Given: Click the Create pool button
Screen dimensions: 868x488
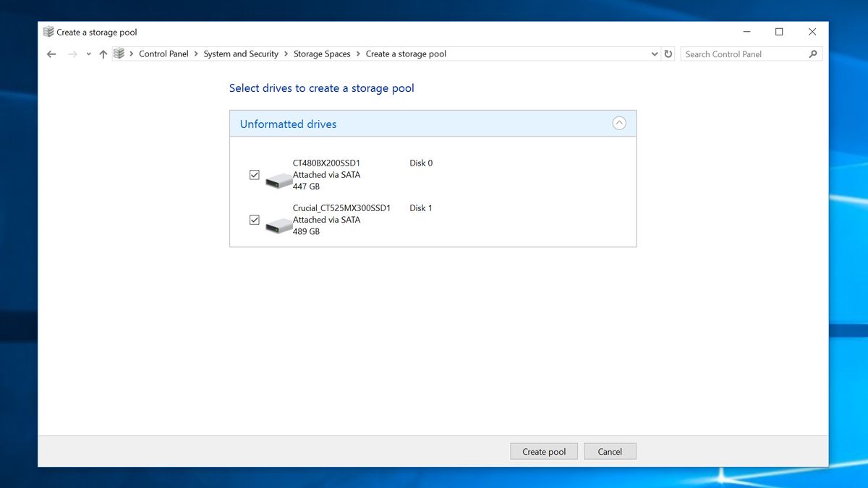Looking at the screenshot, I should tap(544, 450).
